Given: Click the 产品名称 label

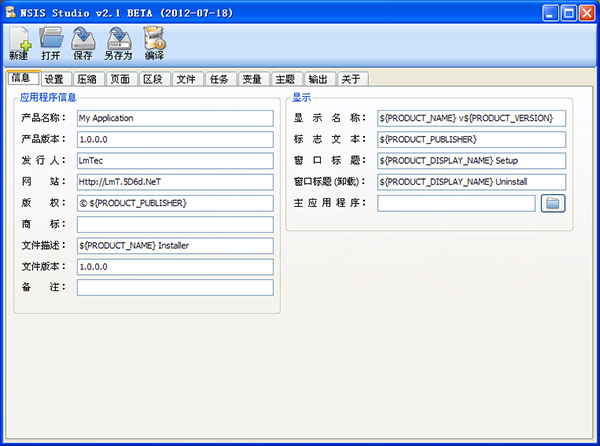Looking at the screenshot, I should 43,118.
